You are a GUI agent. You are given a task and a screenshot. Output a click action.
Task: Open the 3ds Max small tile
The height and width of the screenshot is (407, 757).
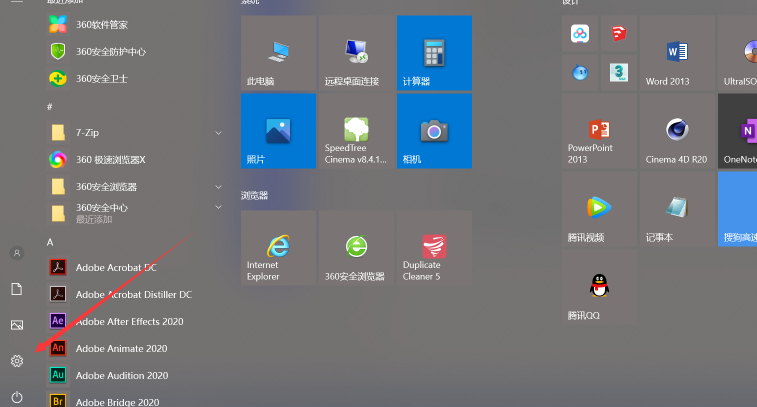pyautogui.click(x=619, y=72)
